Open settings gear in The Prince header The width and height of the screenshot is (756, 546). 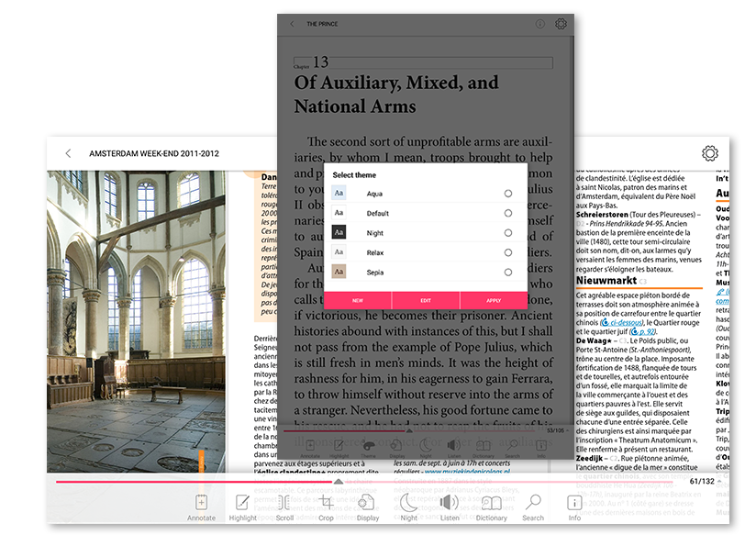click(561, 24)
